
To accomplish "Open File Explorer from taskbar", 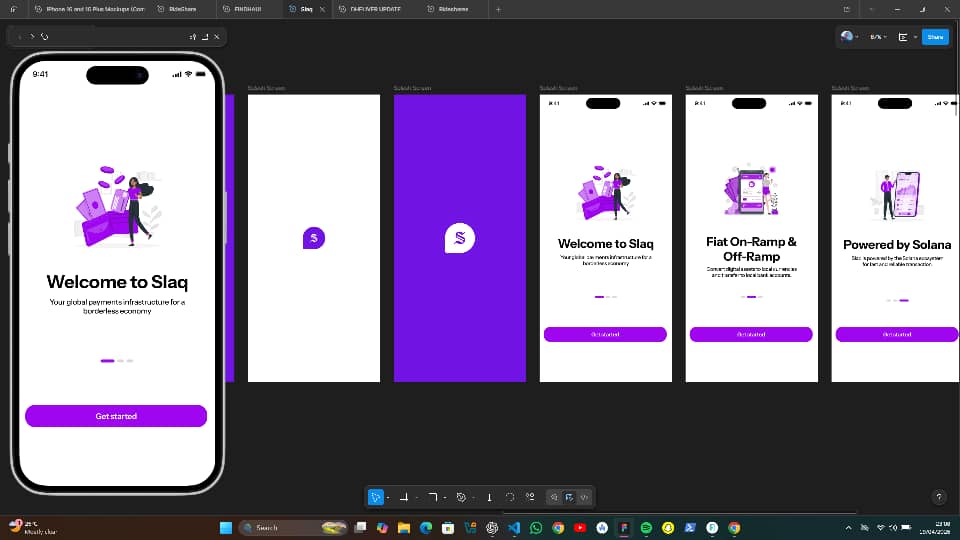I will [x=404, y=528].
